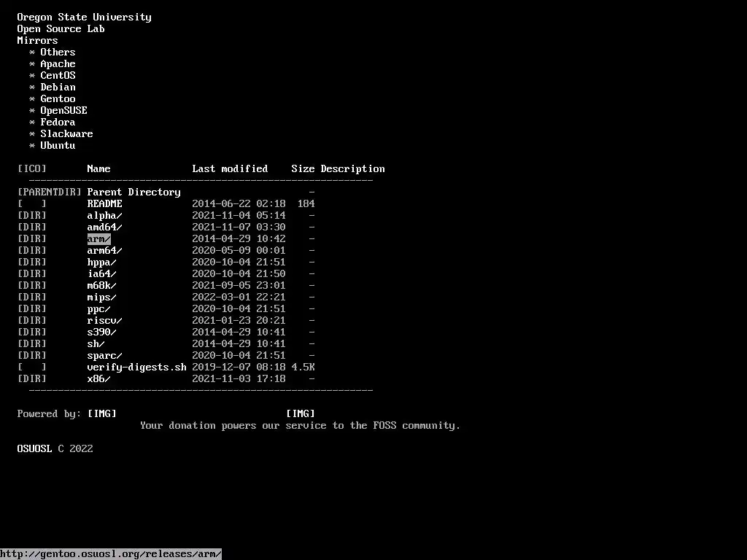The height and width of the screenshot is (560, 747).
Task: Click the size 184 of README
Action: coord(306,204)
